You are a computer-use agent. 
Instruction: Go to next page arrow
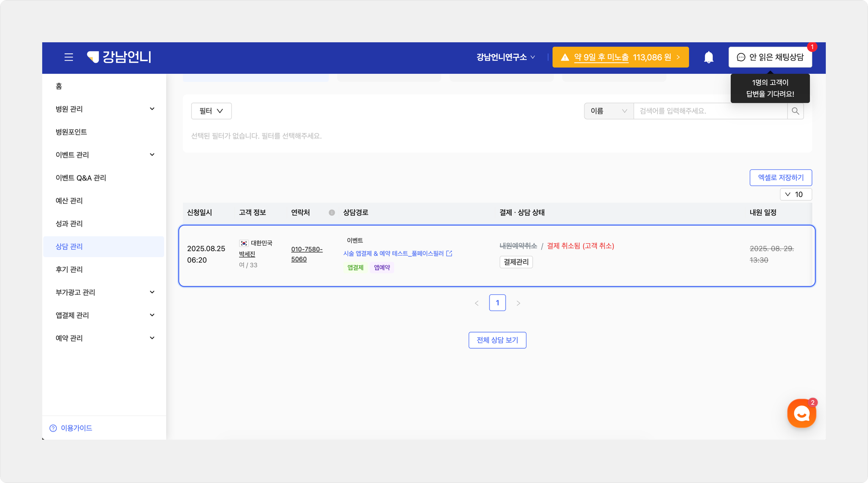[518, 303]
